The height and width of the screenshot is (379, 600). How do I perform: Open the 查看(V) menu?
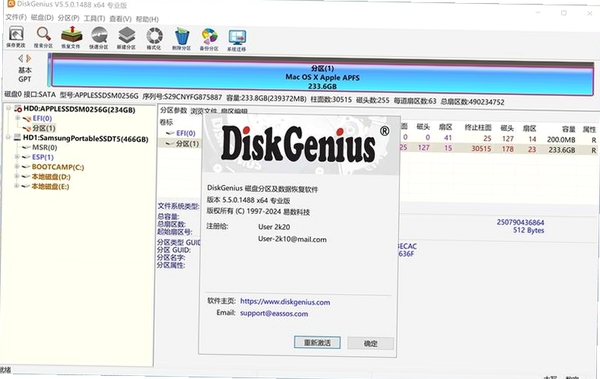pyautogui.click(x=121, y=19)
